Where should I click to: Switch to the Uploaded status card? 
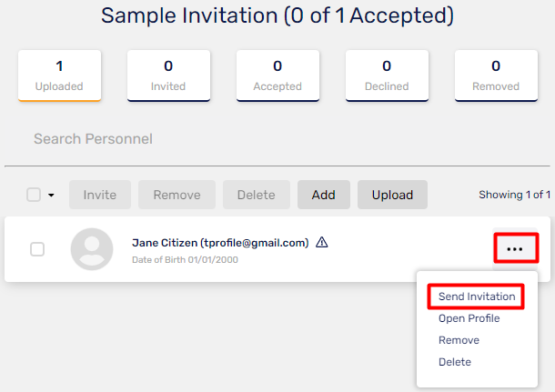click(x=59, y=75)
